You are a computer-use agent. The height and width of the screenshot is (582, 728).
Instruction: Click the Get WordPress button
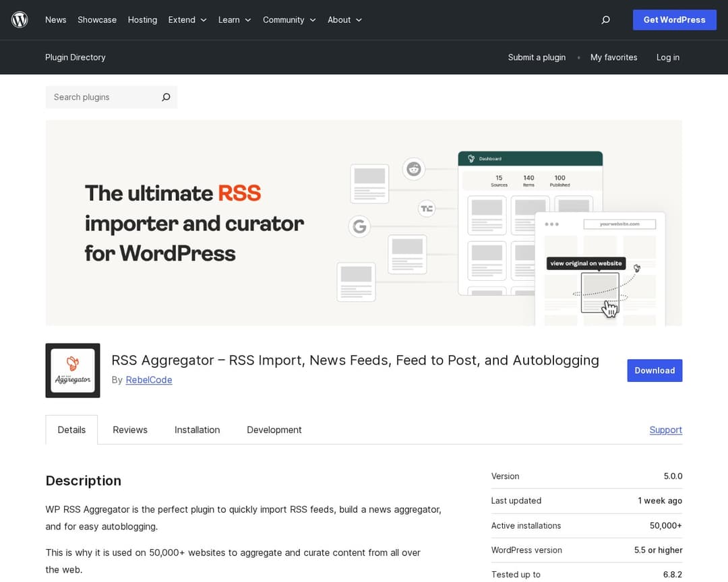click(x=674, y=20)
